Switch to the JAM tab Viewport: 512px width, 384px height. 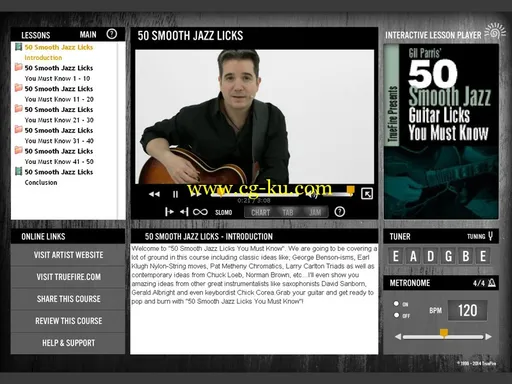tap(314, 212)
